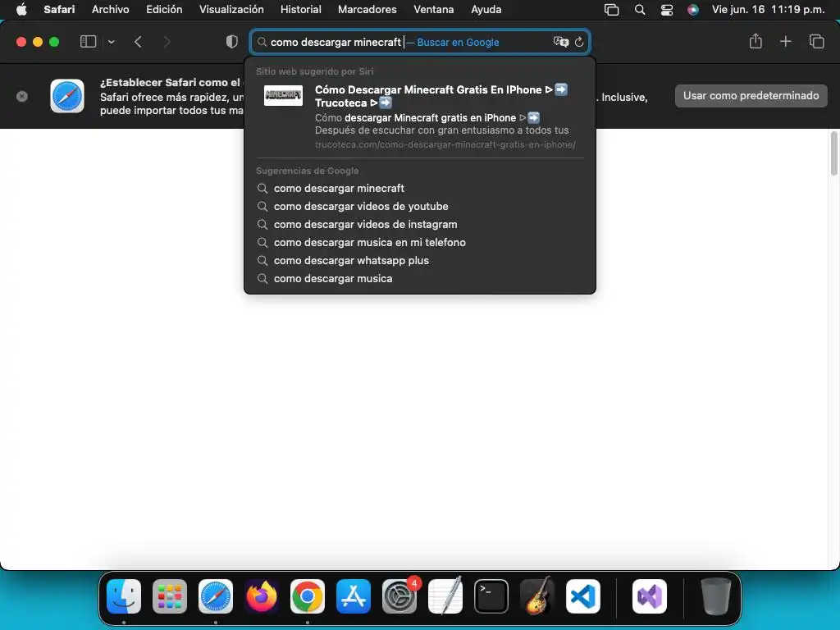The width and height of the screenshot is (840, 630).
Task: Open Finder from the Dock
Action: pos(124,596)
